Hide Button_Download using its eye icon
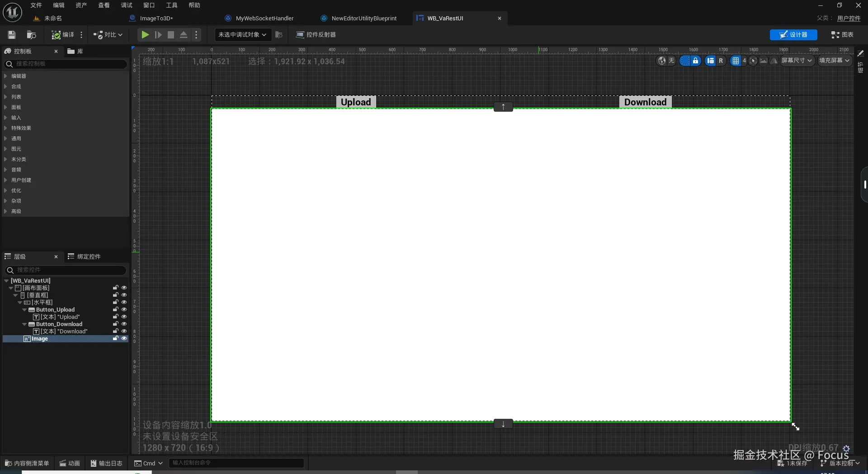Image resolution: width=868 pixels, height=474 pixels. (x=124, y=324)
